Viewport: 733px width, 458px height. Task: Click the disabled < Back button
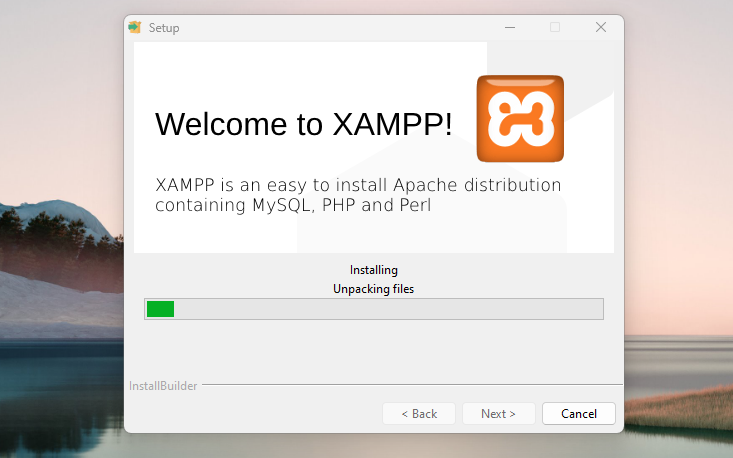pos(419,413)
